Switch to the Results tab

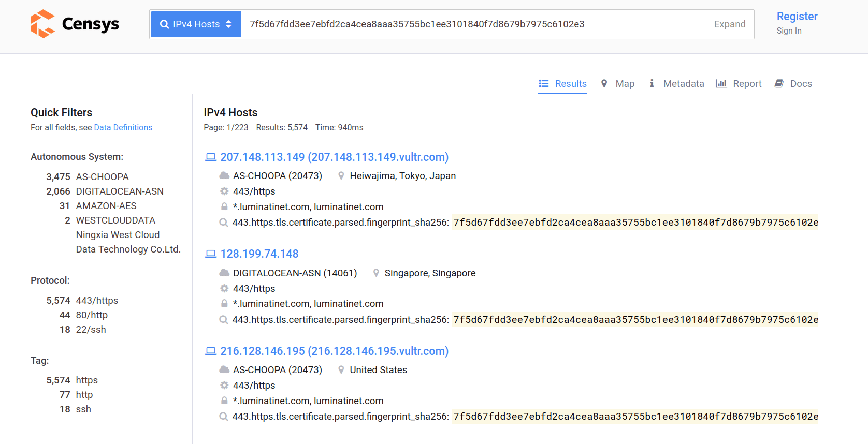(562, 84)
